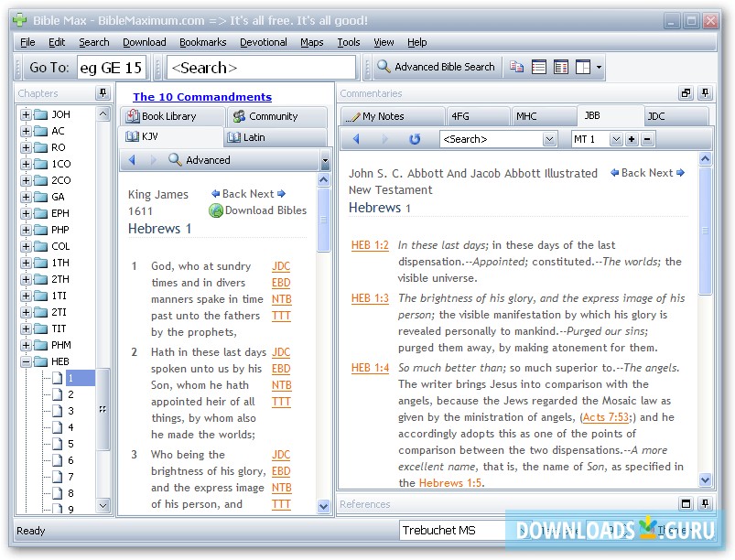This screenshot has height=560, width=735.
Task: Select the split pane layout icon
Action: (x=583, y=67)
